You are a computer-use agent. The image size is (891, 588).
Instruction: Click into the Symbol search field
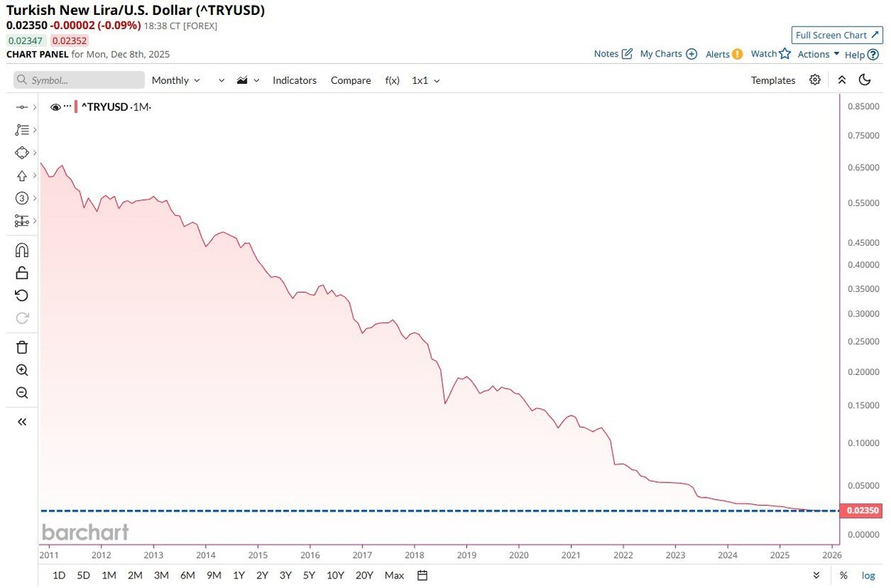click(x=79, y=80)
